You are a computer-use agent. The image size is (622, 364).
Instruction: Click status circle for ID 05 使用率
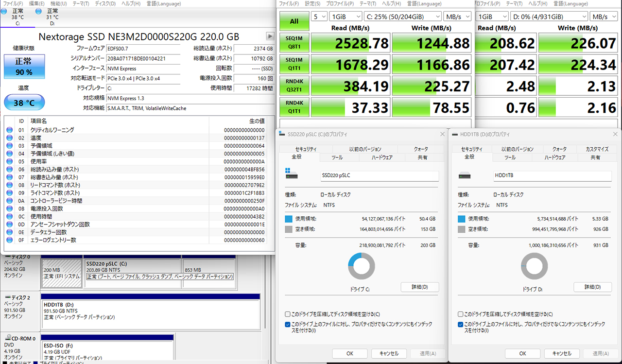pyautogui.click(x=9, y=161)
